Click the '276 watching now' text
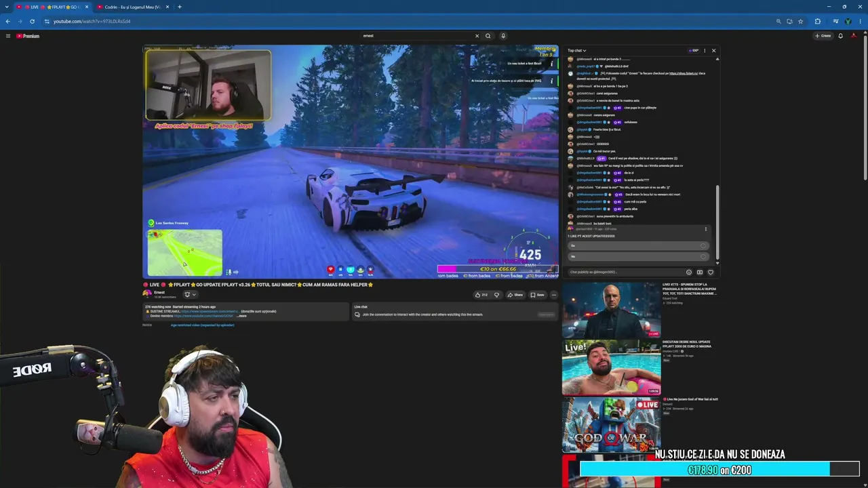Viewport: 868px width, 488px height. pos(159,306)
